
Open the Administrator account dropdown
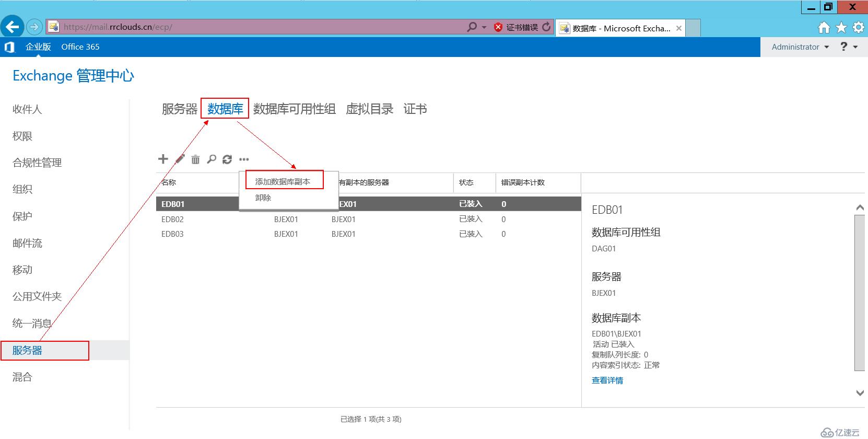coord(800,47)
